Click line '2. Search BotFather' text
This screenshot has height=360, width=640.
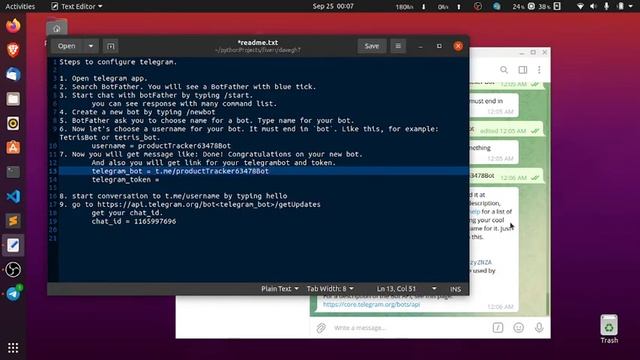(x=188, y=87)
